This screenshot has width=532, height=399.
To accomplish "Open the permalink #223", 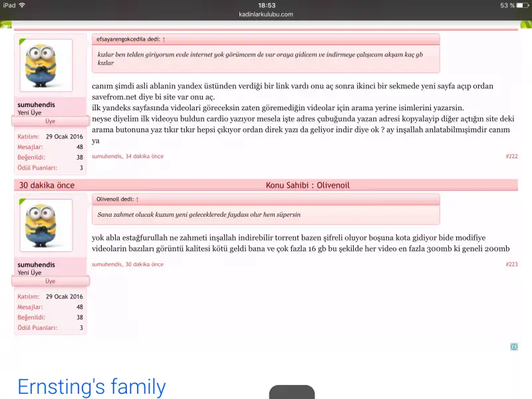I will [x=511, y=265].
